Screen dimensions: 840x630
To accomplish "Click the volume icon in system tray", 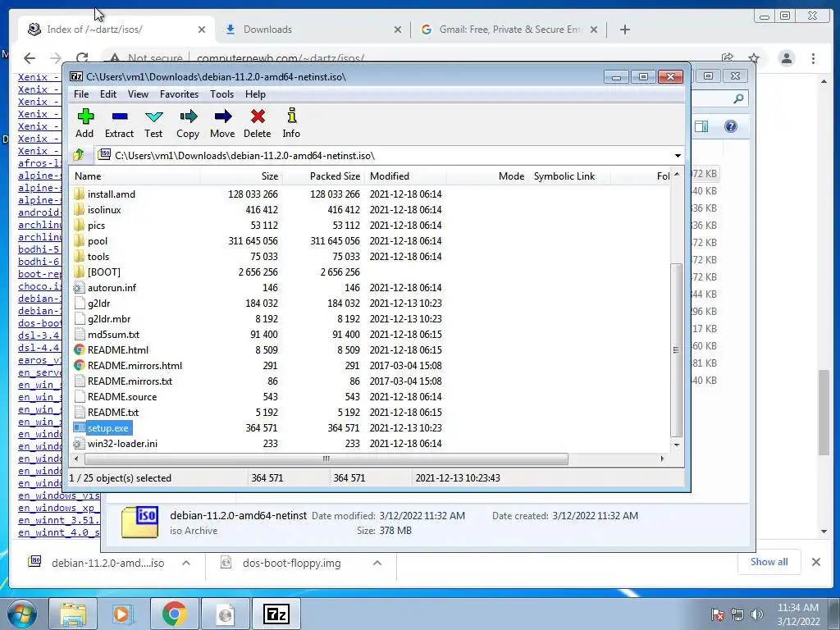I will (x=756, y=614).
